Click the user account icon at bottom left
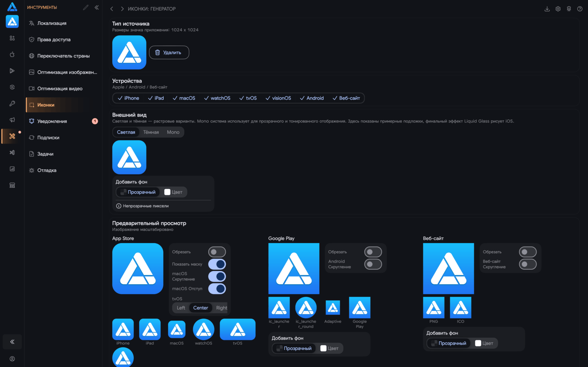The image size is (588, 367). (12, 359)
